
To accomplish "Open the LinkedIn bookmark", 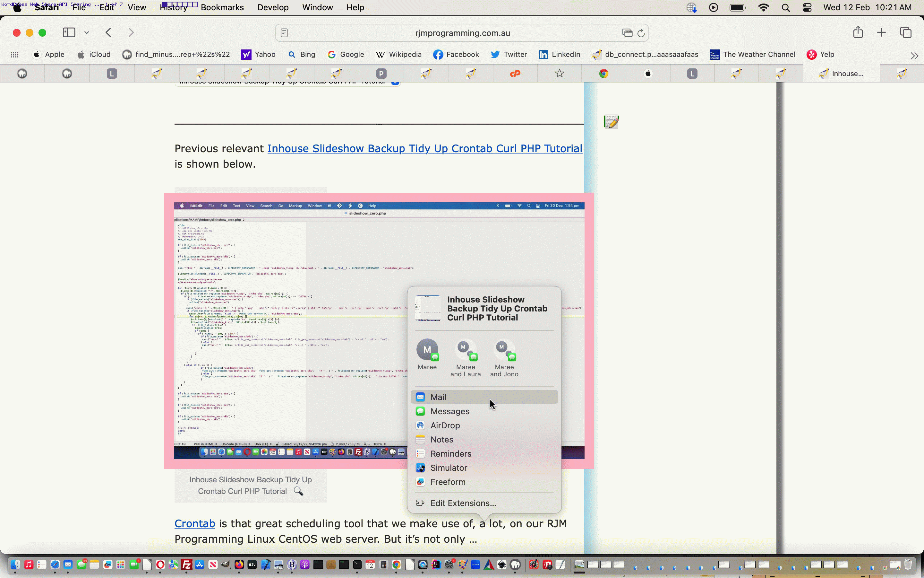I will pos(559,55).
